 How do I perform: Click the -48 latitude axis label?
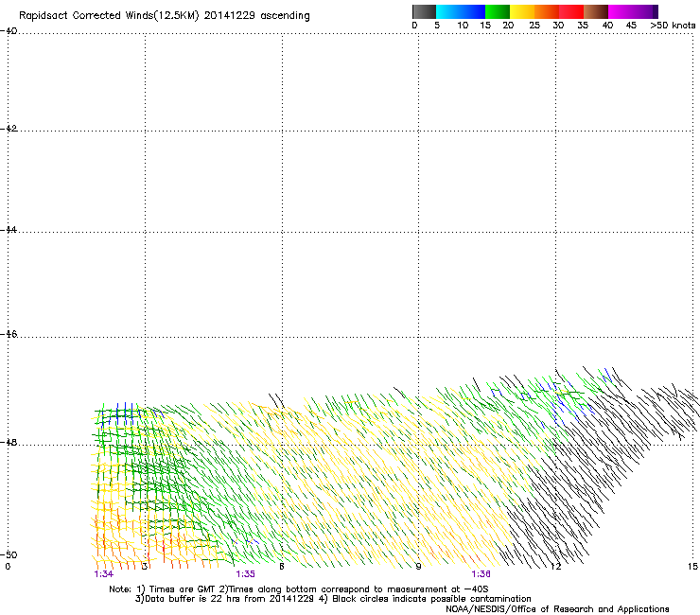9,442
